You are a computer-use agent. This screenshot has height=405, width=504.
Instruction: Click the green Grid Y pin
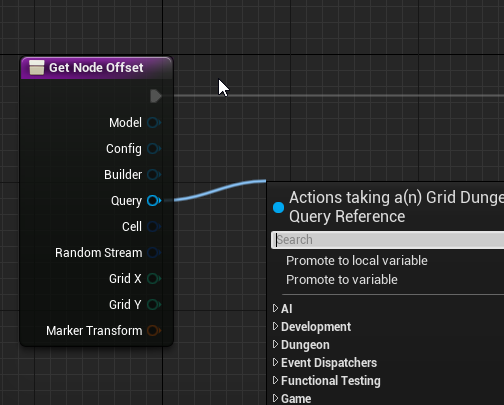click(x=154, y=304)
